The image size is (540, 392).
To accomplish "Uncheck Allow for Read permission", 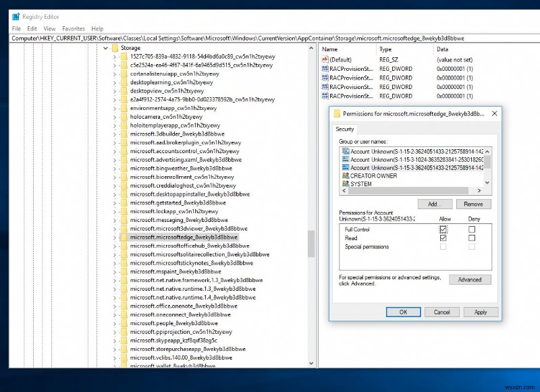I will tap(443, 237).
